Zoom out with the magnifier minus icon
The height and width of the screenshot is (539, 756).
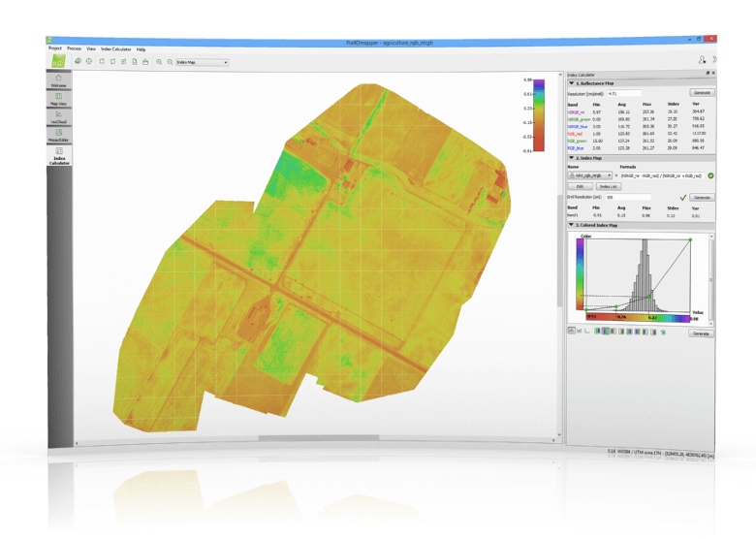(170, 62)
